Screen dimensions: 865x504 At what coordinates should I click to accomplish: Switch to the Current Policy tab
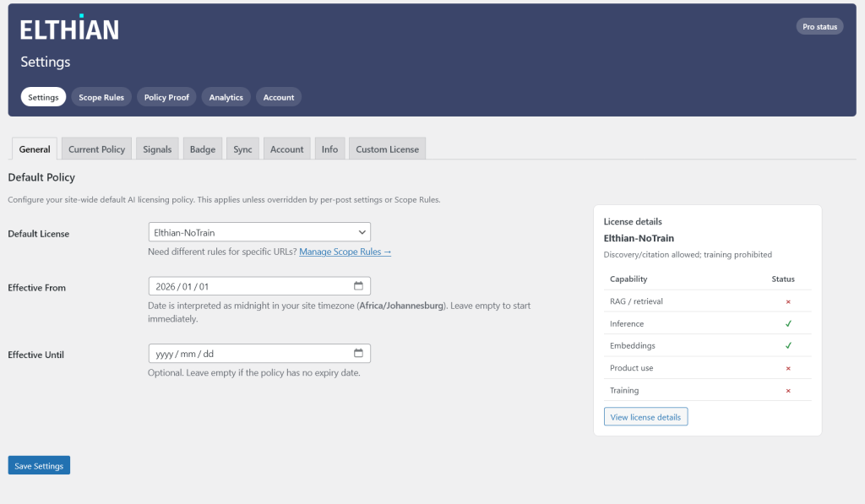click(x=96, y=149)
